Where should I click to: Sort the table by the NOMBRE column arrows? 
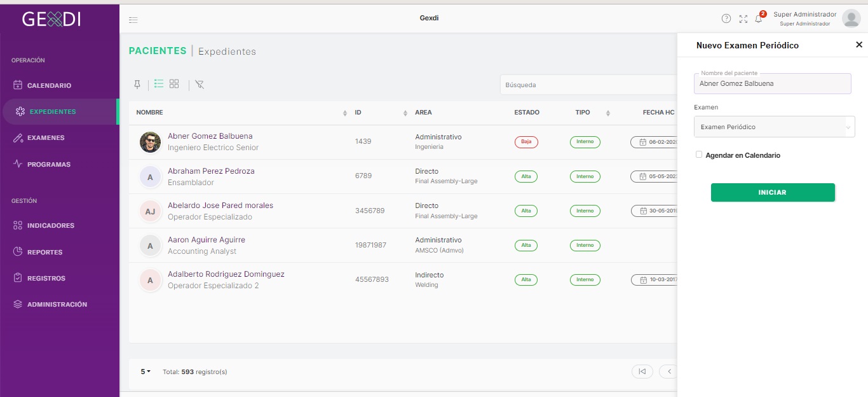point(345,113)
